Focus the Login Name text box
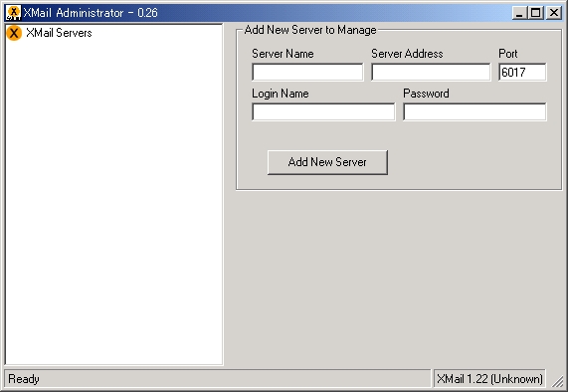Image resolution: width=568 pixels, height=392 pixels. tap(323, 111)
